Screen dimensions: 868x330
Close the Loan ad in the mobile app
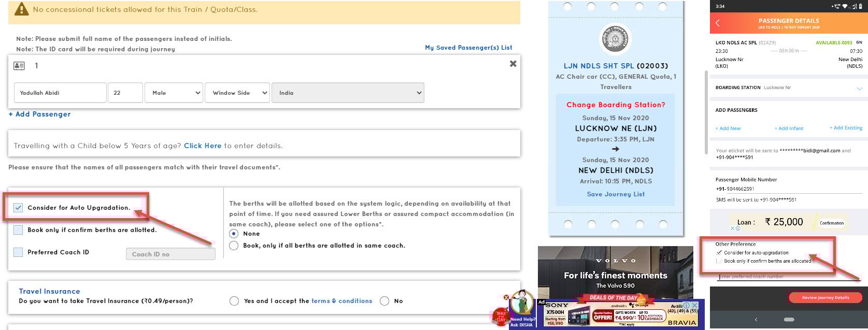point(733,228)
